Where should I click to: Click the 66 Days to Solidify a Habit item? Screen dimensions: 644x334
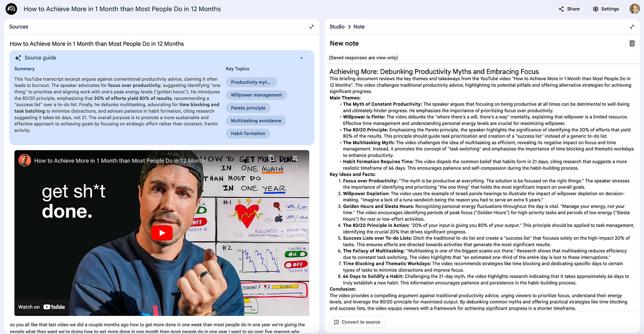(486, 280)
